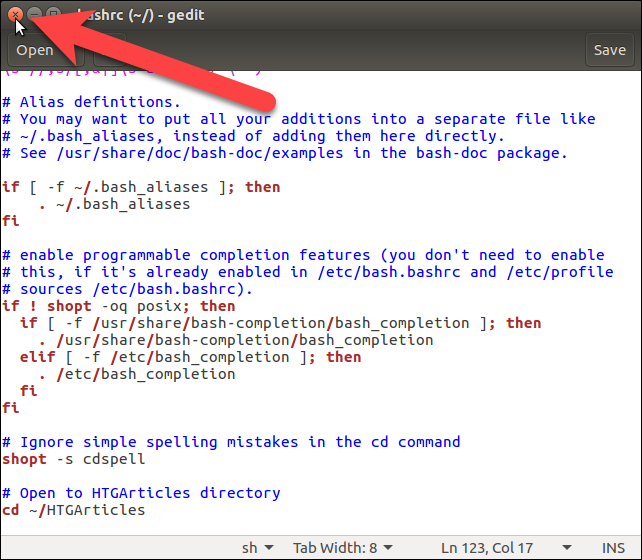Click the '# Open to HTGArticles directory' comment
The image size is (642, 560).
point(141,493)
